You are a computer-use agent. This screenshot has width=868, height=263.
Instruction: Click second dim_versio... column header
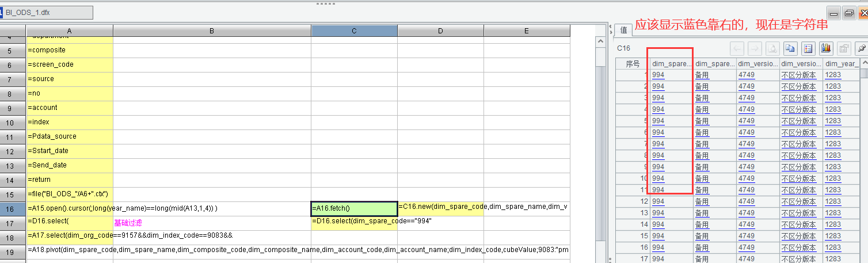coord(801,63)
